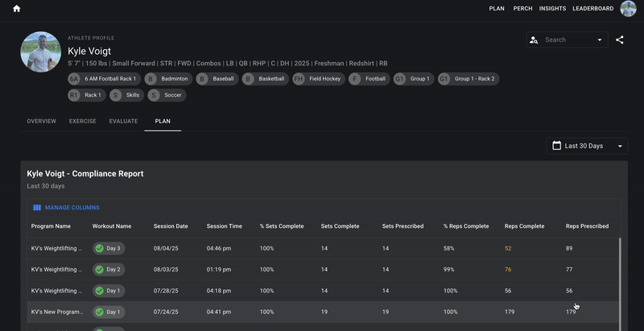Image resolution: width=644 pixels, height=331 pixels.
Task: Click the Manage Columns grid icon
Action: (x=37, y=208)
